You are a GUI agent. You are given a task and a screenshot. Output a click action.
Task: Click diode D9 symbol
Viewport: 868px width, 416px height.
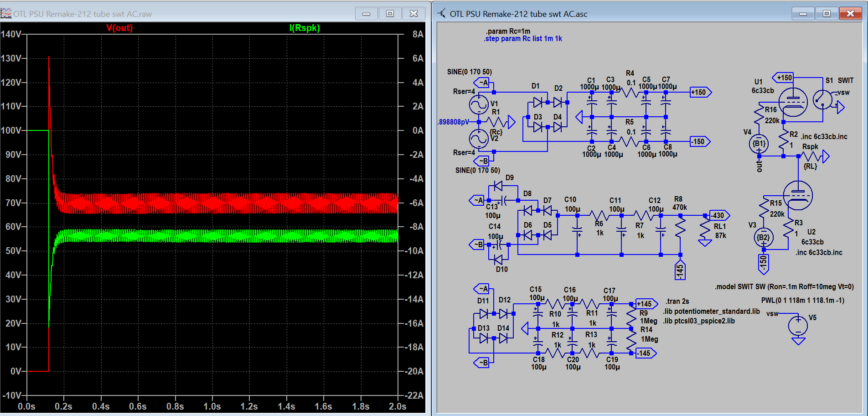(498, 186)
